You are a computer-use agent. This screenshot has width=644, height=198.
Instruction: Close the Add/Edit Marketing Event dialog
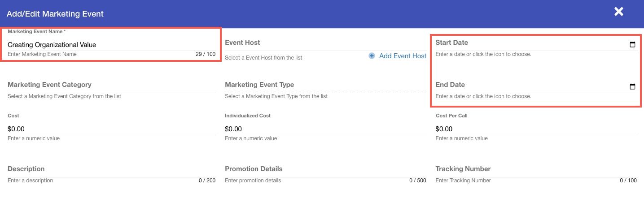point(618,12)
